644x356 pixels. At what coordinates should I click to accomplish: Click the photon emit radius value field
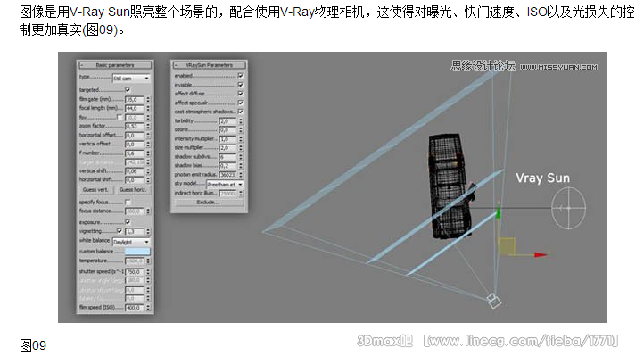228,175
